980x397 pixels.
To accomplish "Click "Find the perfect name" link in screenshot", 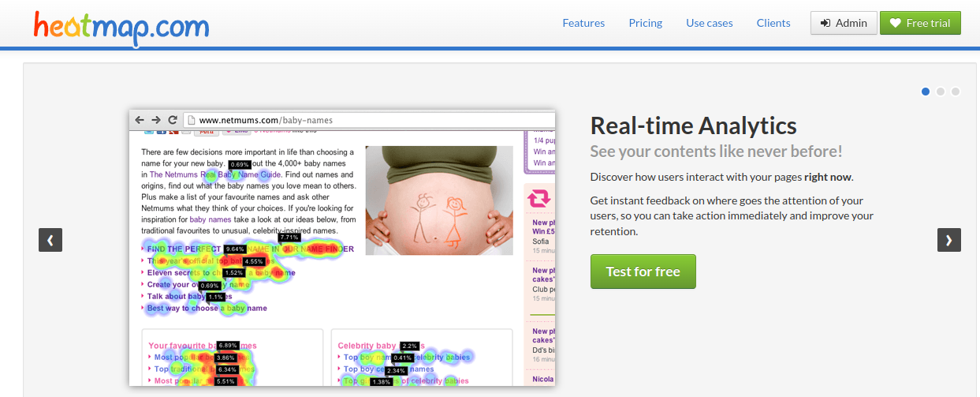I will [251, 249].
